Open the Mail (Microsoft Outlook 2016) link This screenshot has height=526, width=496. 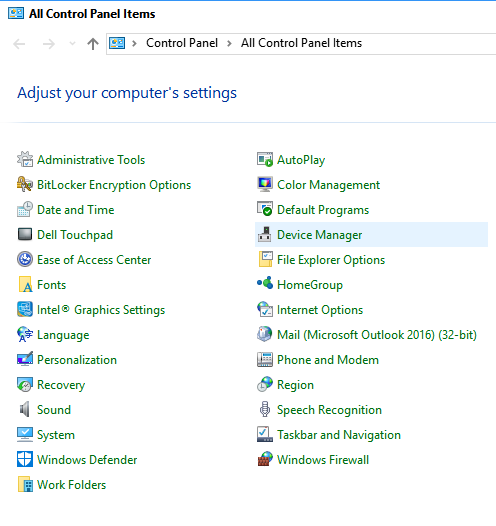tap(377, 335)
